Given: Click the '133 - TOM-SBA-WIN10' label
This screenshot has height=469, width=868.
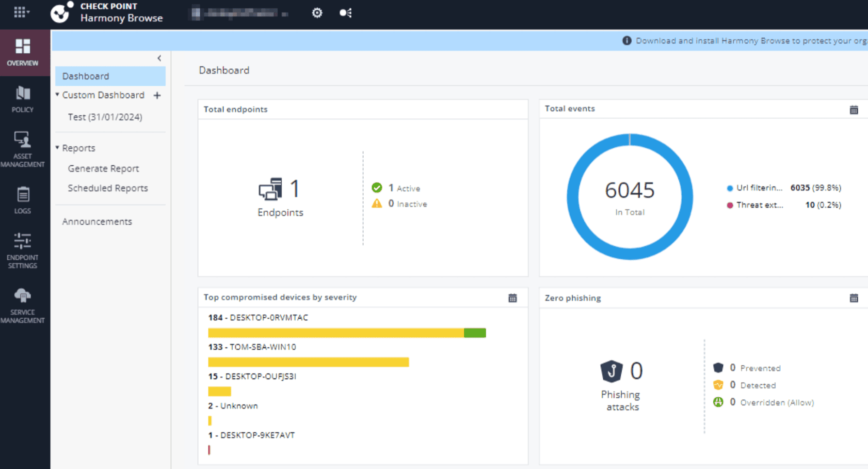Looking at the screenshot, I should [252, 347].
